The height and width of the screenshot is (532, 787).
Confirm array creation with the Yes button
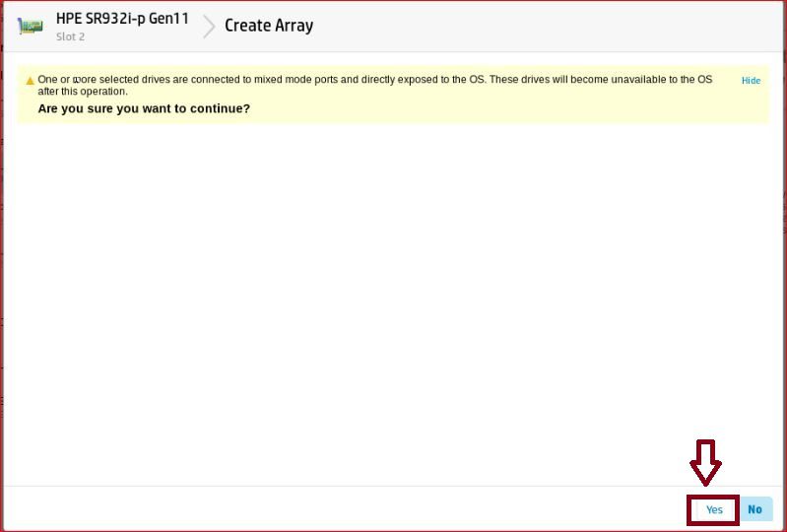[x=714, y=509]
